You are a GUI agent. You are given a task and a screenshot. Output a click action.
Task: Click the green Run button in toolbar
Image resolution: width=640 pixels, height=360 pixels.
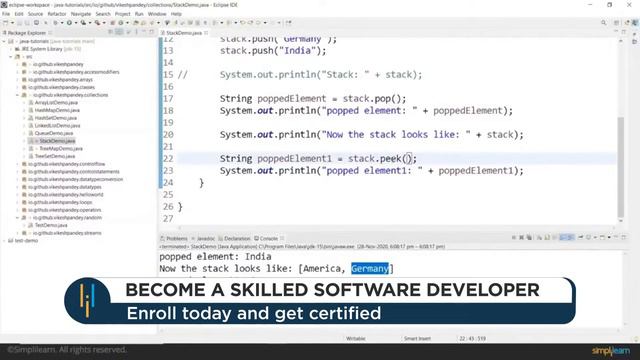69,23
